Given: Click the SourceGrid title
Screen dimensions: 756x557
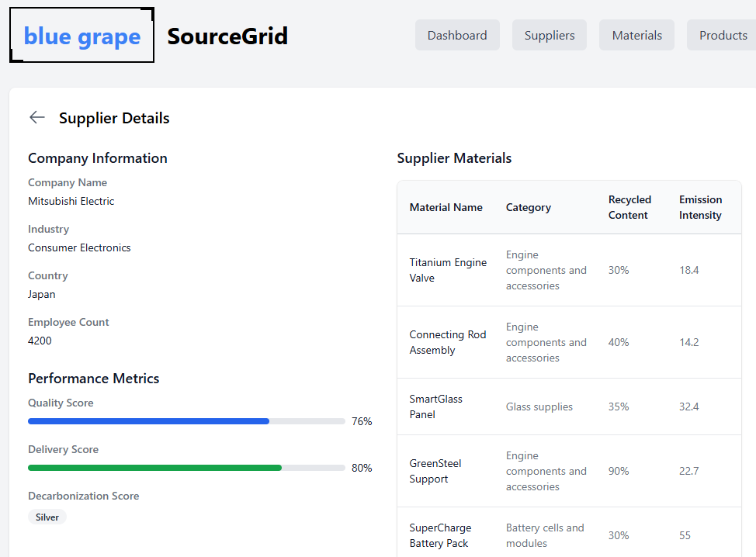Looking at the screenshot, I should (x=227, y=36).
